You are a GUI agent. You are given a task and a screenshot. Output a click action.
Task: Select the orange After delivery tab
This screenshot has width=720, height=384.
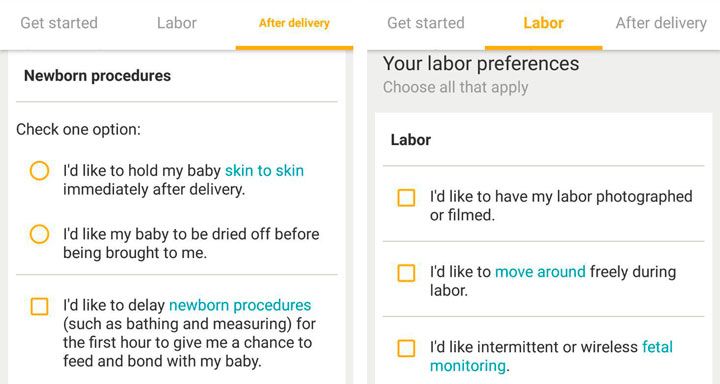coord(294,23)
